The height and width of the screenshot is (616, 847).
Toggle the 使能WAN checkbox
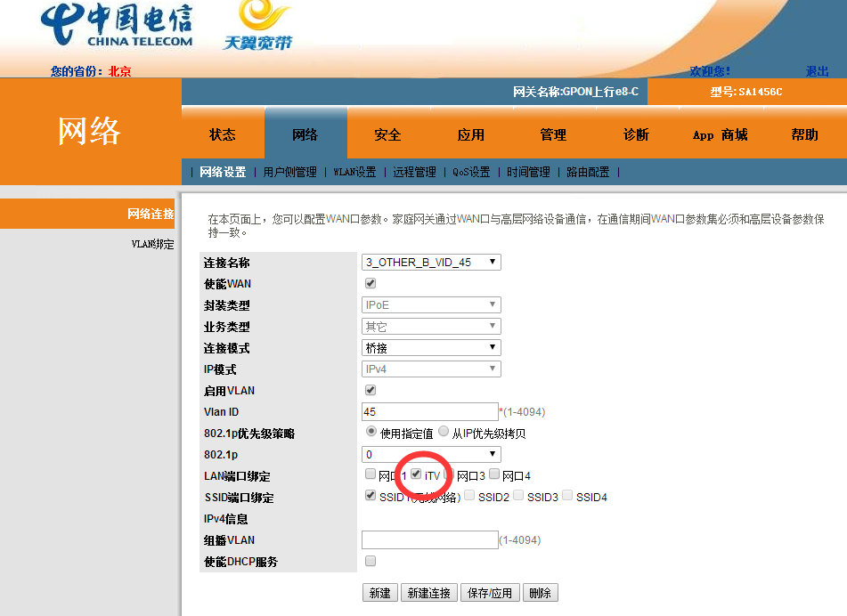click(x=371, y=283)
